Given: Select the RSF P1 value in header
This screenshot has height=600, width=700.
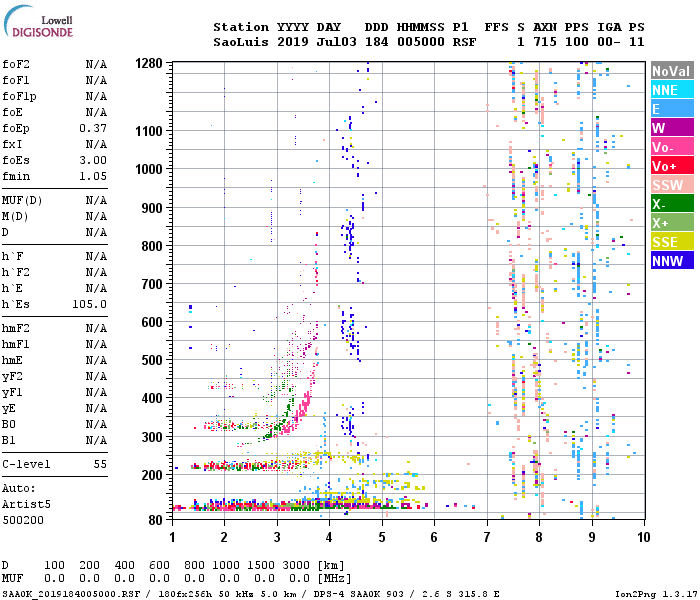Looking at the screenshot, I should (464, 42).
